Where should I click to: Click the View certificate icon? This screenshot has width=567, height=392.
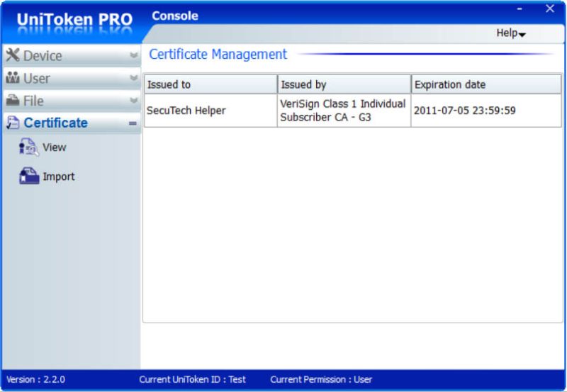tap(28, 147)
